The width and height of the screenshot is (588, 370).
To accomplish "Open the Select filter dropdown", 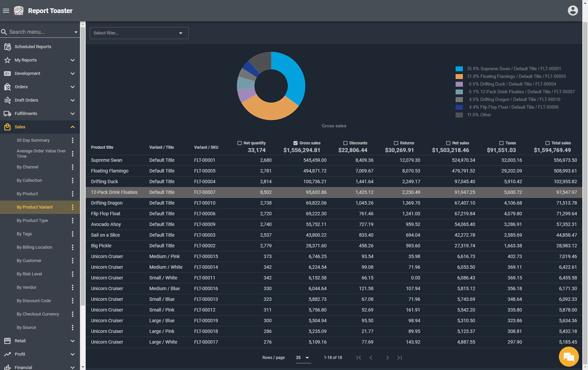I will point(139,33).
